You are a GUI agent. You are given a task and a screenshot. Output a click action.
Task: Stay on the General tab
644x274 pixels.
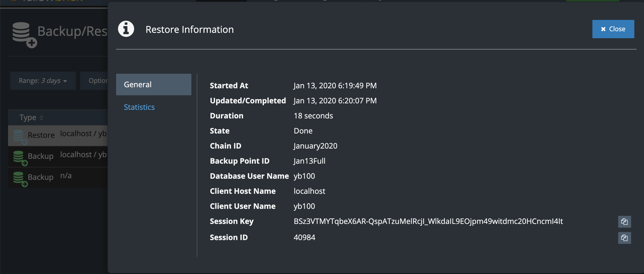[137, 84]
